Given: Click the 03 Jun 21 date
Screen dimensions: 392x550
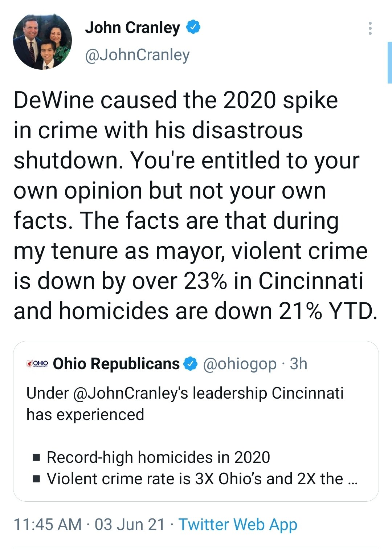Looking at the screenshot, I should point(130,525).
